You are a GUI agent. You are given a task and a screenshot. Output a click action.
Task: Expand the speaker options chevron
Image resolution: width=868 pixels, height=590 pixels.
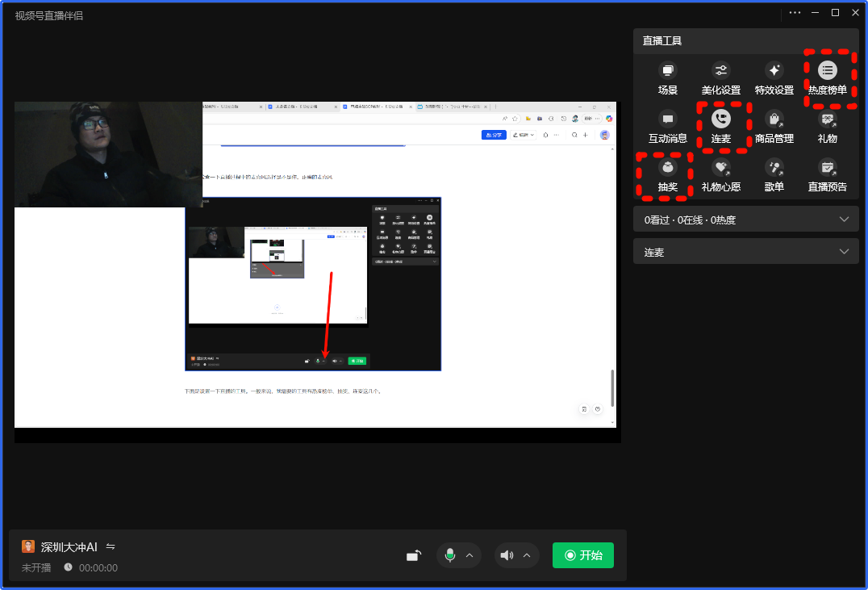point(527,555)
